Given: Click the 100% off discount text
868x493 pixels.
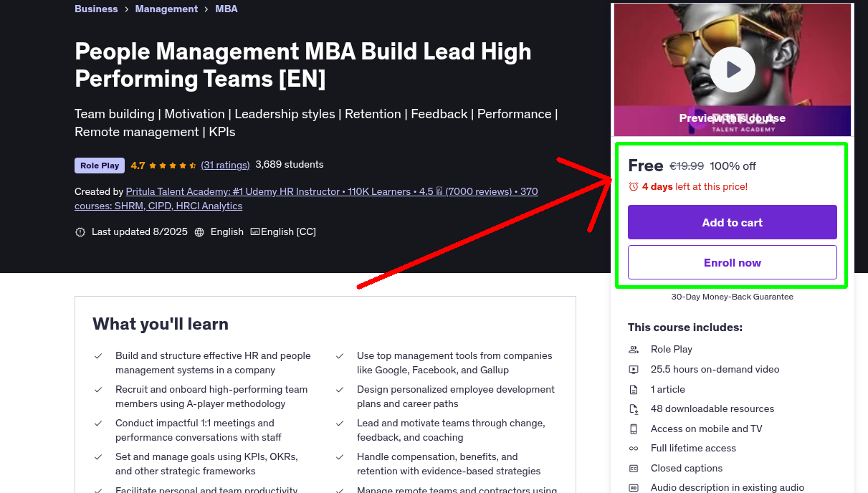Looking at the screenshot, I should [x=733, y=166].
